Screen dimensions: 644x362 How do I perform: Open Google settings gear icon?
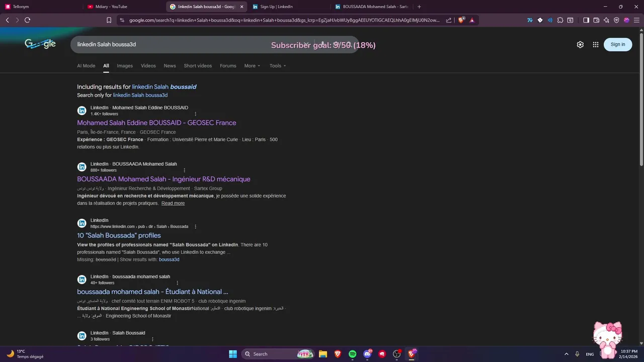580,44
